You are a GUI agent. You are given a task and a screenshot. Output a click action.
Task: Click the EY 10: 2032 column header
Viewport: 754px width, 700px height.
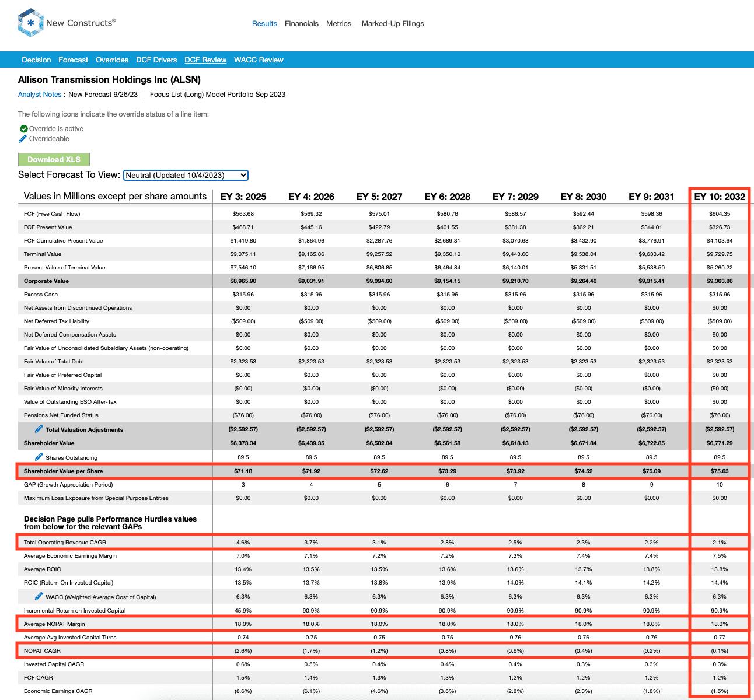(720, 197)
